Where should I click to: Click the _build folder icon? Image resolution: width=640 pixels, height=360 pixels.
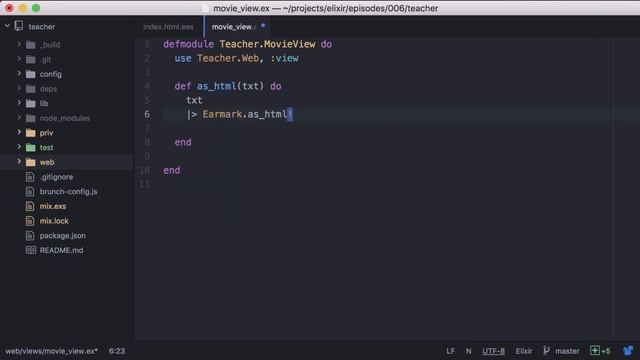point(31,44)
